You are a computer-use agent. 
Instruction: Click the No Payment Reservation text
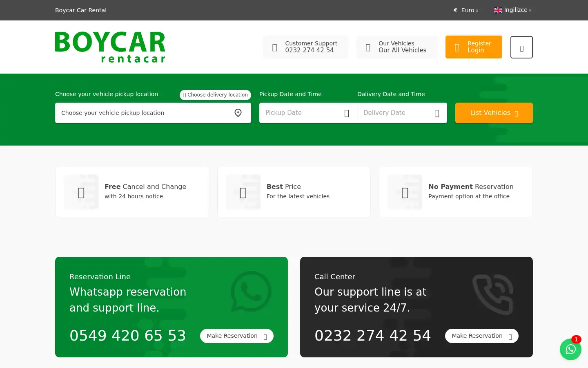pyautogui.click(x=471, y=186)
